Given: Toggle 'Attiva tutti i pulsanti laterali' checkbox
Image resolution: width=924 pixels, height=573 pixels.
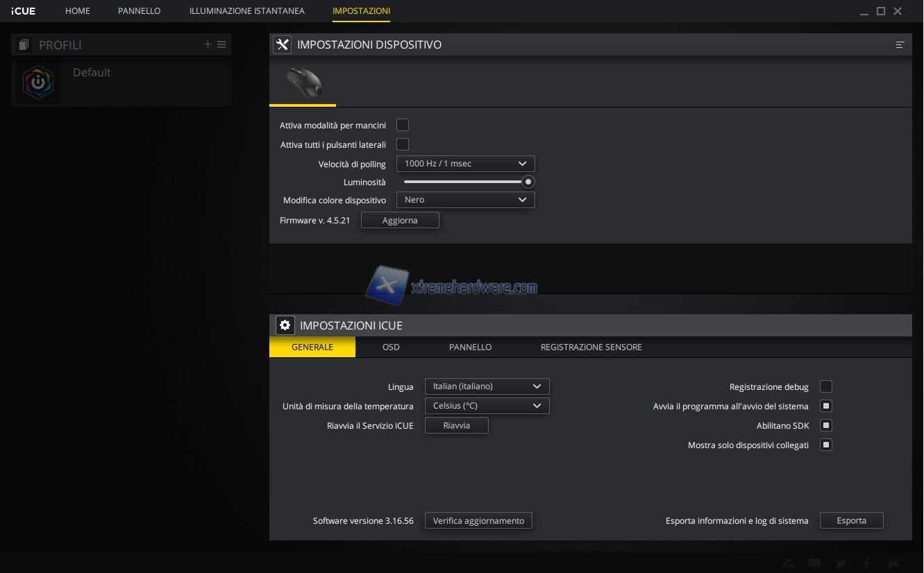Looking at the screenshot, I should point(403,144).
